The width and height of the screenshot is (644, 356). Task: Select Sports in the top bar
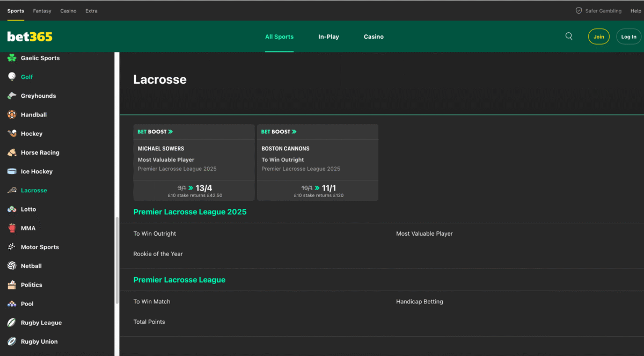(x=16, y=11)
